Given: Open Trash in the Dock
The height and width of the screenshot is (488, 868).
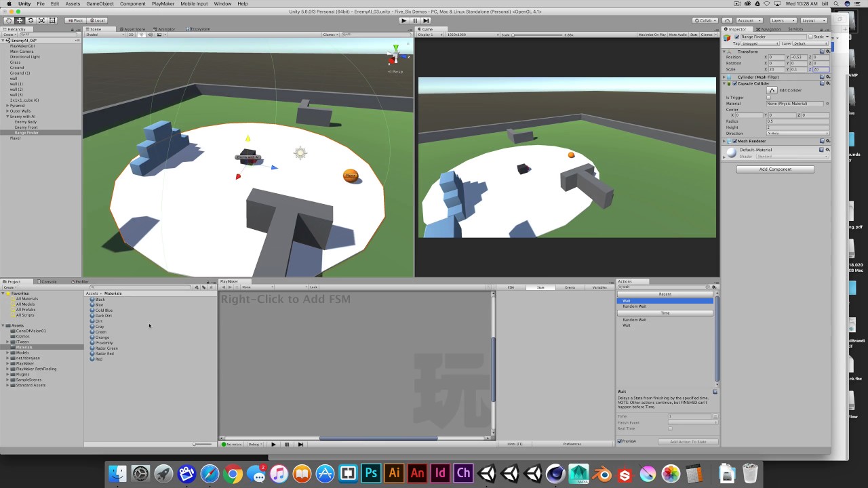Looking at the screenshot, I should [750, 473].
